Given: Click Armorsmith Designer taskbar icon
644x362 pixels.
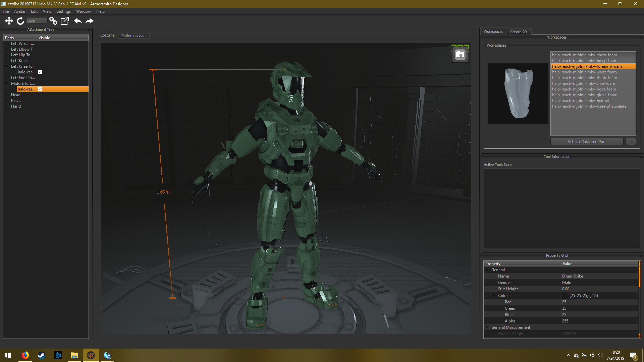Looking at the screenshot, I should click(x=91, y=355).
